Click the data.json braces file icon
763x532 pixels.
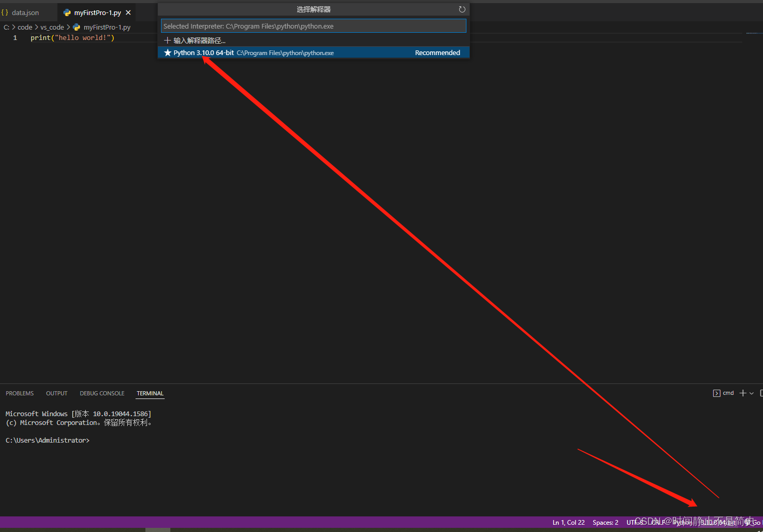[5, 12]
